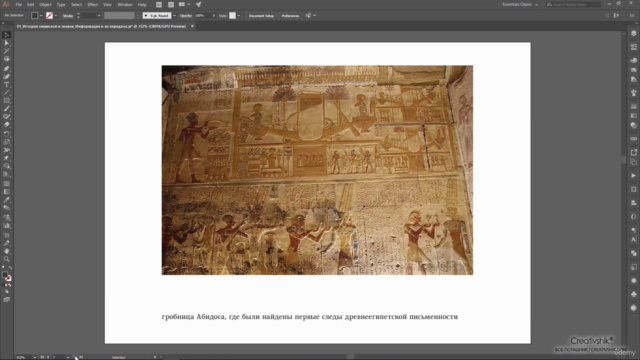Select the Direct Selection tool
The width and height of the screenshot is (640, 360).
tap(7, 43)
